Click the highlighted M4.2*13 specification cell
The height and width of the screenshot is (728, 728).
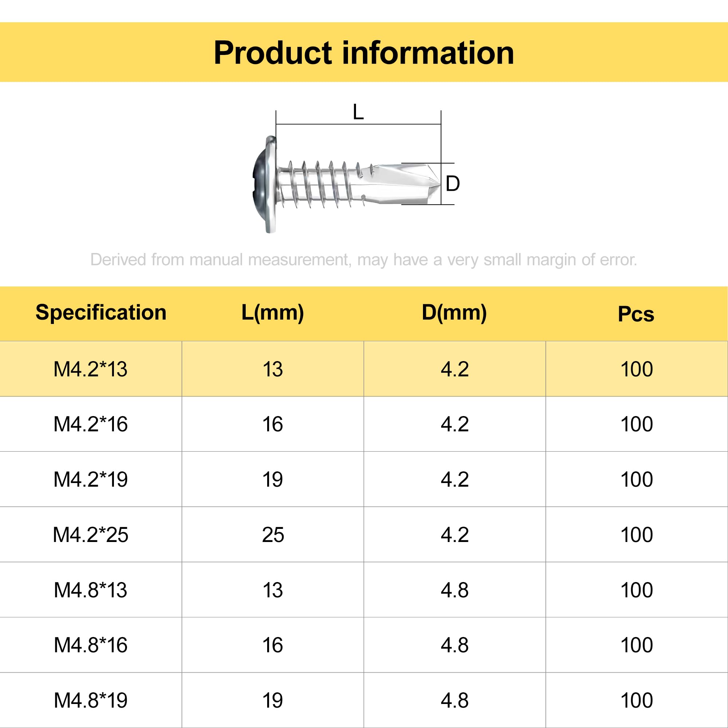91,369
